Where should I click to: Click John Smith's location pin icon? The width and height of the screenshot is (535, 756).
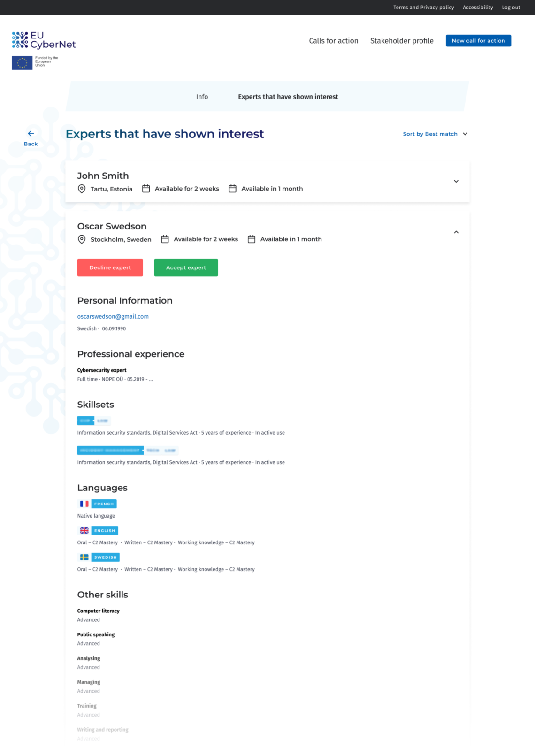click(x=82, y=189)
